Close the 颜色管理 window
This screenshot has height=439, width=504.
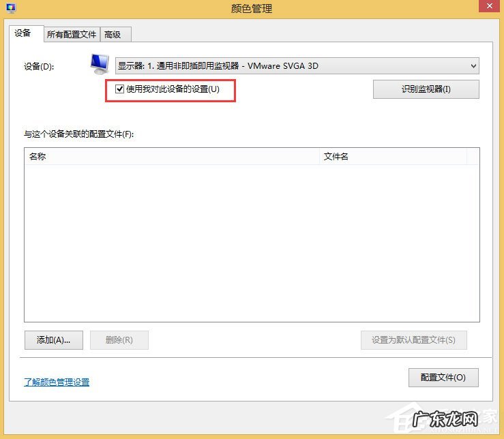pos(489,6)
